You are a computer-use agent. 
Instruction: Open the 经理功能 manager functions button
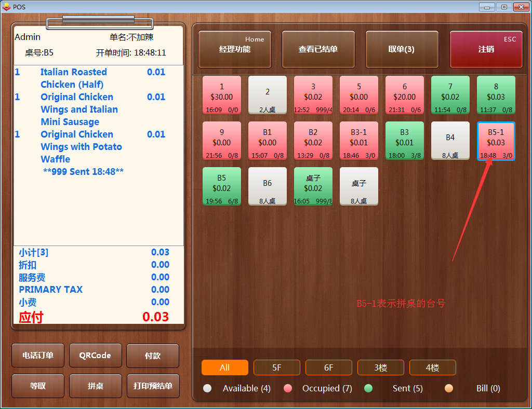pos(235,49)
